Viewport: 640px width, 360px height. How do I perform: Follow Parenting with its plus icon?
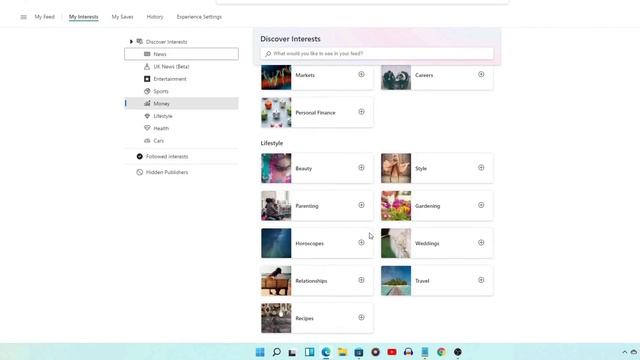click(361, 205)
